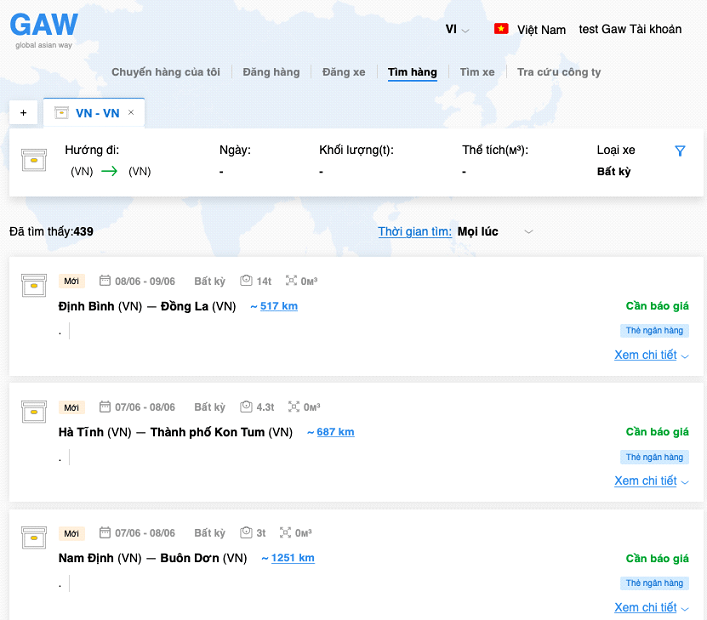
Task: Click cargo box icon of Nam Định listing
Action: 34,537
